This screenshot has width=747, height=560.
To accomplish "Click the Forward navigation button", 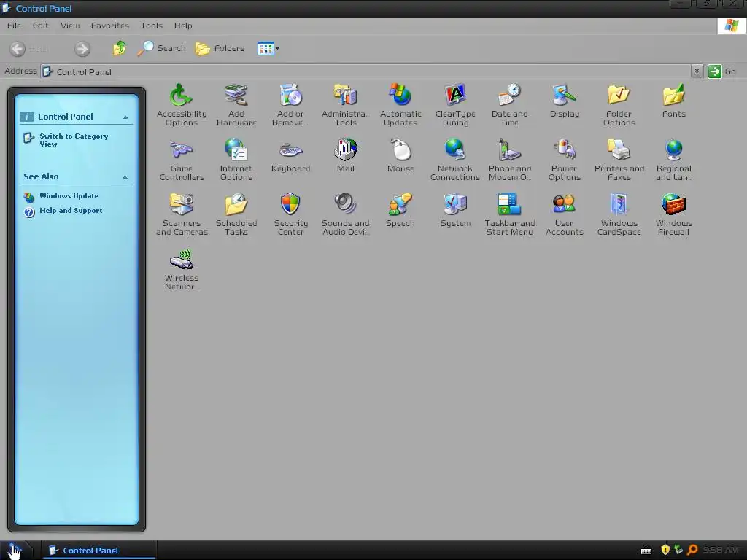I will pyautogui.click(x=82, y=49).
